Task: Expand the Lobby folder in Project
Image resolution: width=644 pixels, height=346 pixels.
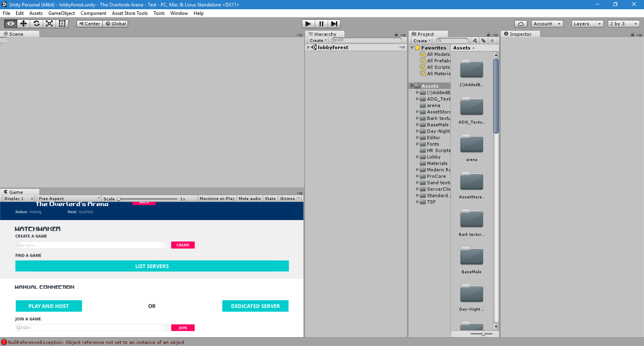Action: [418, 157]
